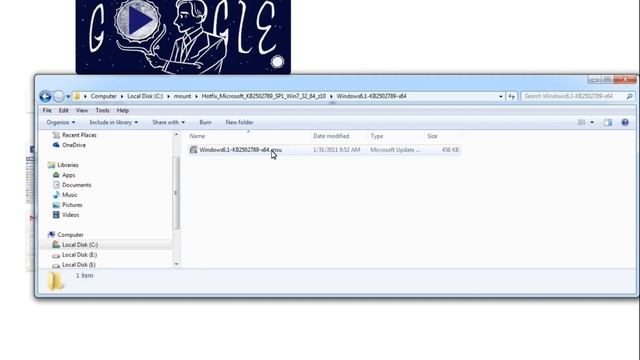Sort by the Name column header
This screenshot has width=640, height=360.
point(197,136)
